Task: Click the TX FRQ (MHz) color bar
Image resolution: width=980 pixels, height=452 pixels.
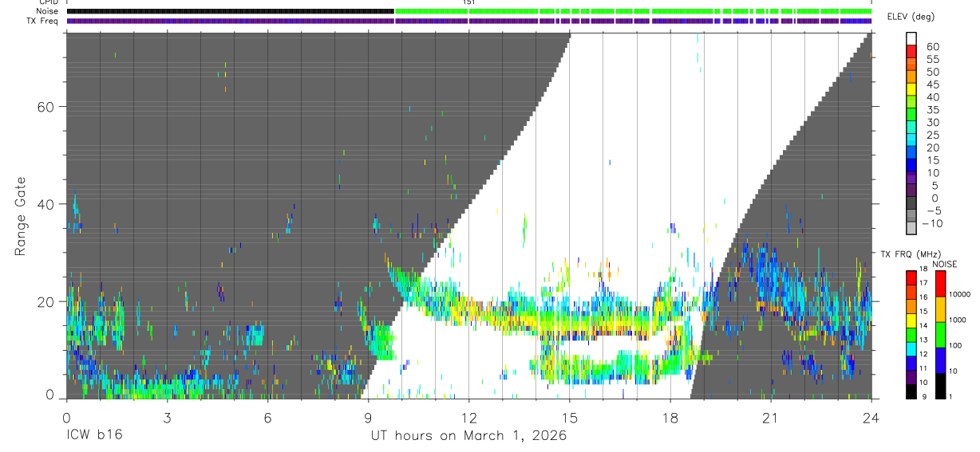Action: point(913,333)
